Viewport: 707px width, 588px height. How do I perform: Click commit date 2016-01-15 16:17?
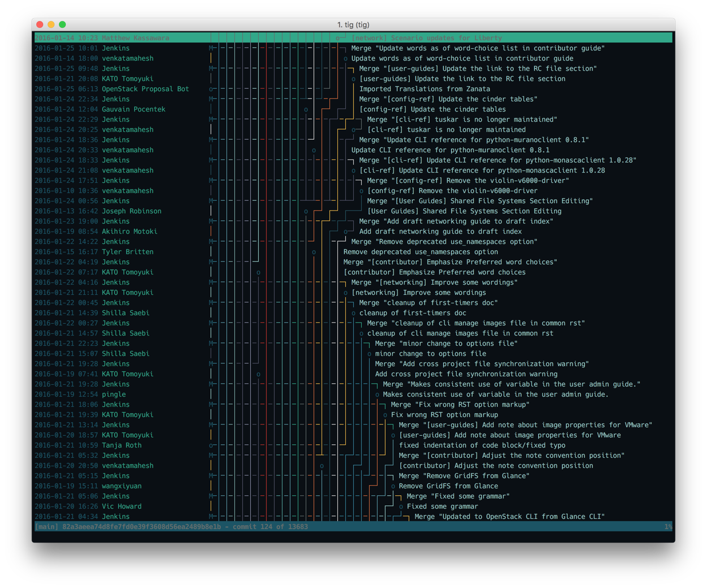66,252
